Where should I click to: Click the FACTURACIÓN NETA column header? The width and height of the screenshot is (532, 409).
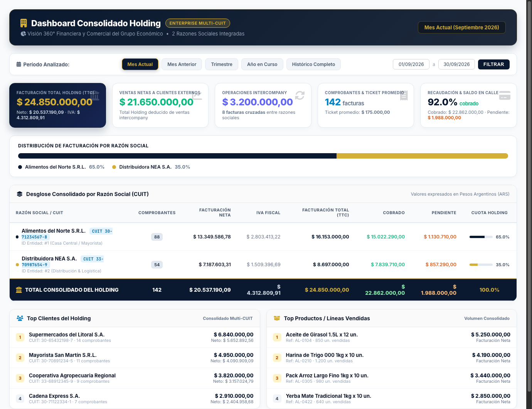point(215,213)
